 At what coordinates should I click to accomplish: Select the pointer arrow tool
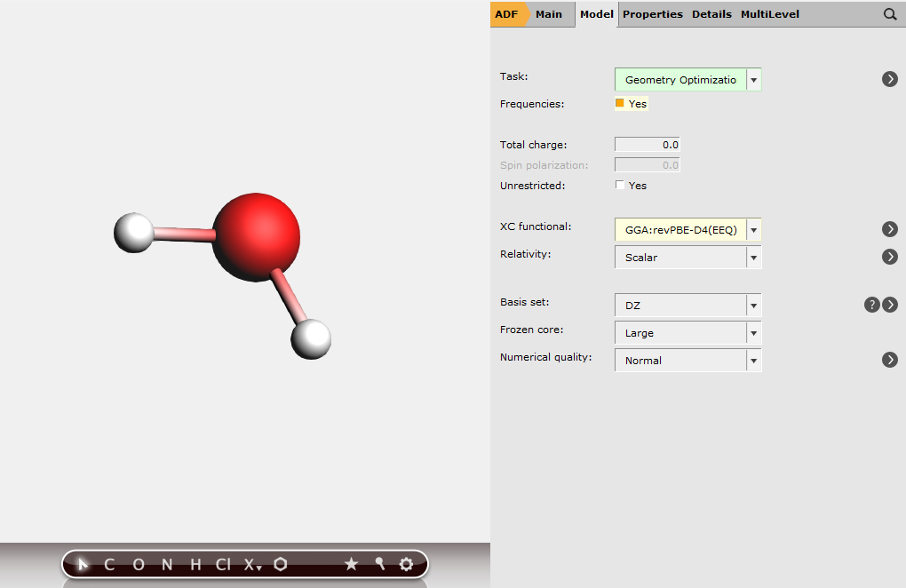[83, 564]
